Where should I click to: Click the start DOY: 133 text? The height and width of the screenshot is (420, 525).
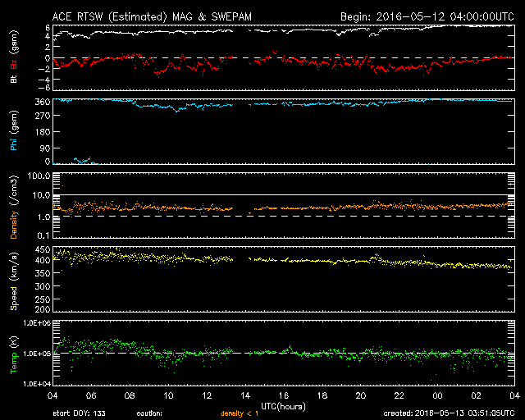pos(80,414)
